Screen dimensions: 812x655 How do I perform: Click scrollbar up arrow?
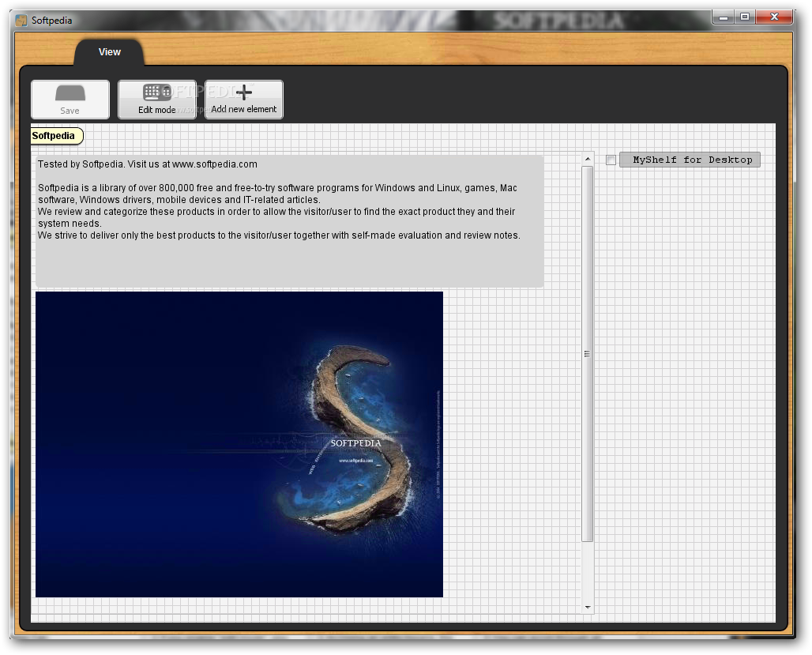pyautogui.click(x=587, y=159)
